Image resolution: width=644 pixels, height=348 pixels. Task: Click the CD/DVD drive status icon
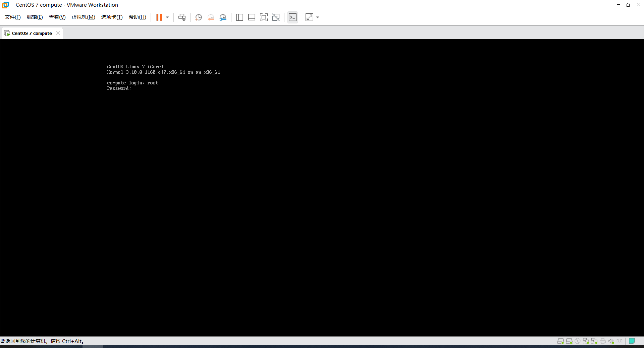(x=578, y=341)
